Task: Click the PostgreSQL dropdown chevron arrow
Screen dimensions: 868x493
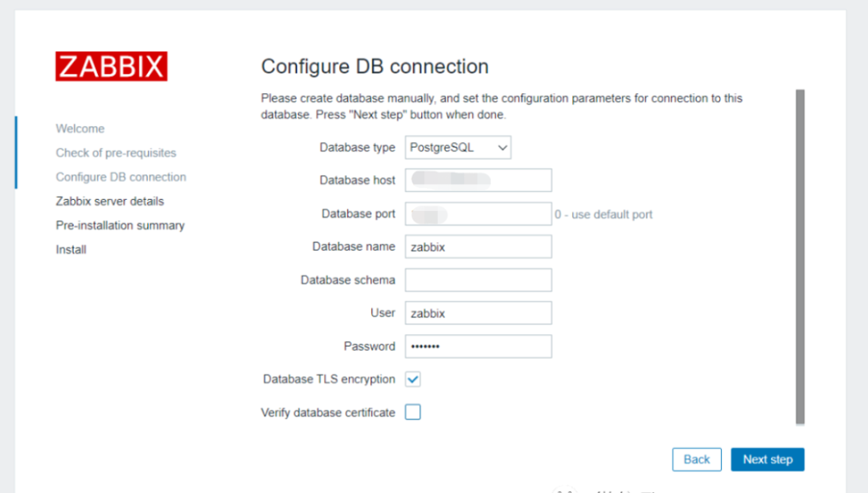Action: pos(502,148)
